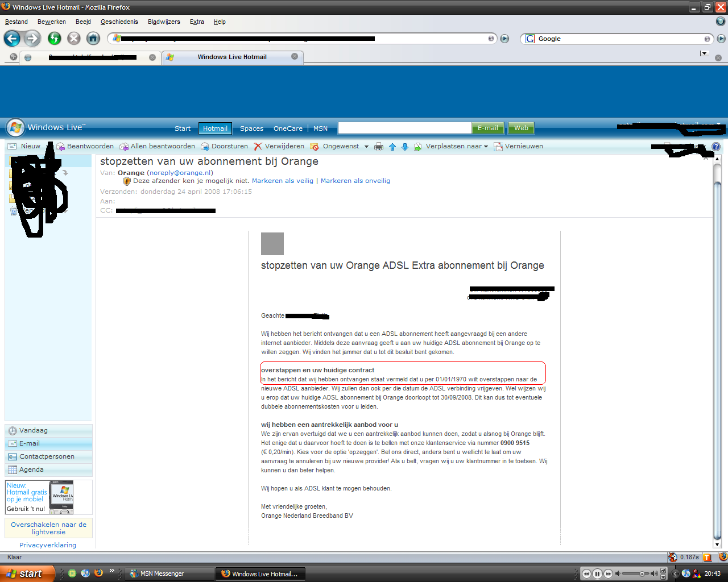This screenshot has height=582, width=728.
Task: Open the Geschiedenis menu
Action: pyautogui.click(x=119, y=22)
